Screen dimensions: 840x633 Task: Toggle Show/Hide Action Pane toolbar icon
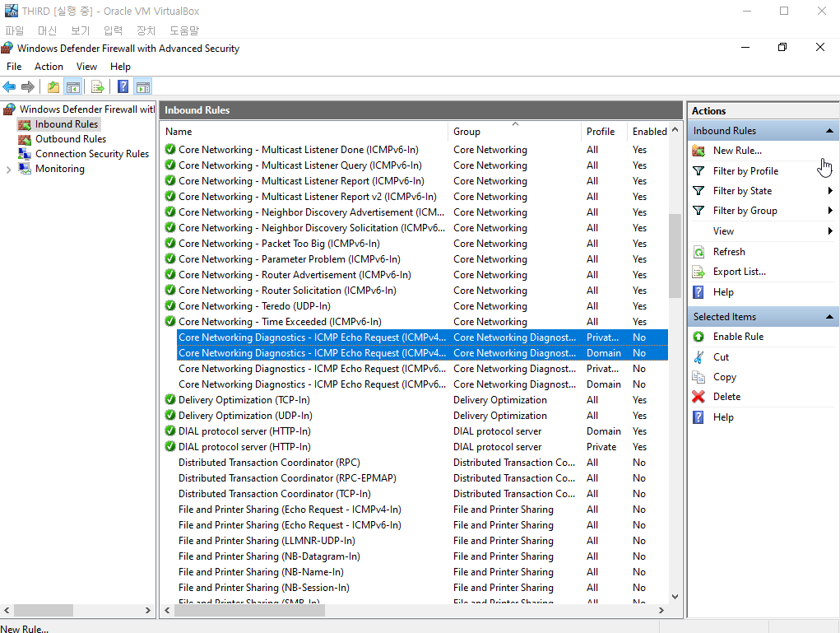click(143, 86)
